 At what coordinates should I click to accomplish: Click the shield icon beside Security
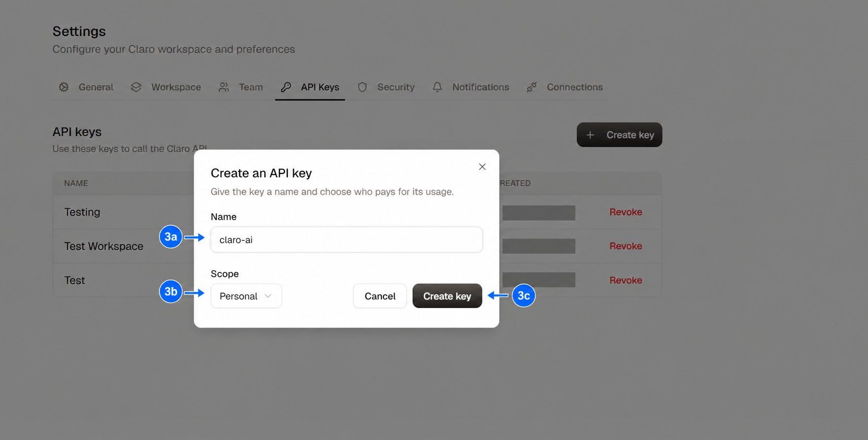click(362, 87)
